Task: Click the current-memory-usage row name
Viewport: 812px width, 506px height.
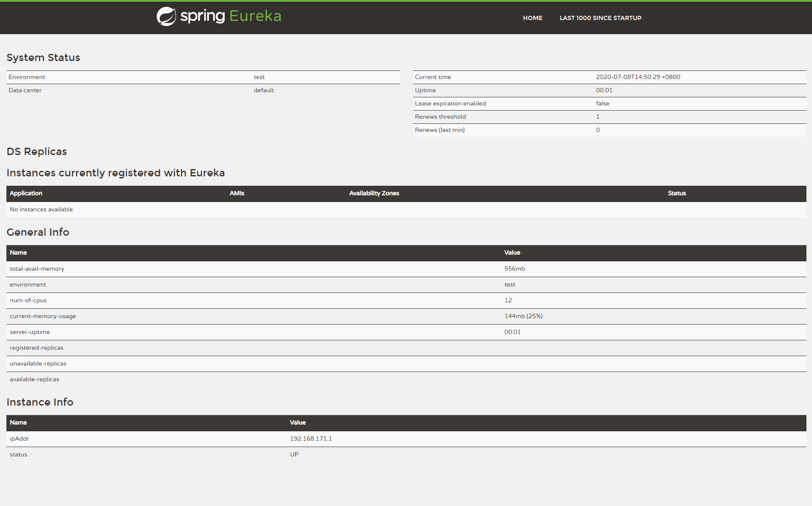Action: coord(43,316)
